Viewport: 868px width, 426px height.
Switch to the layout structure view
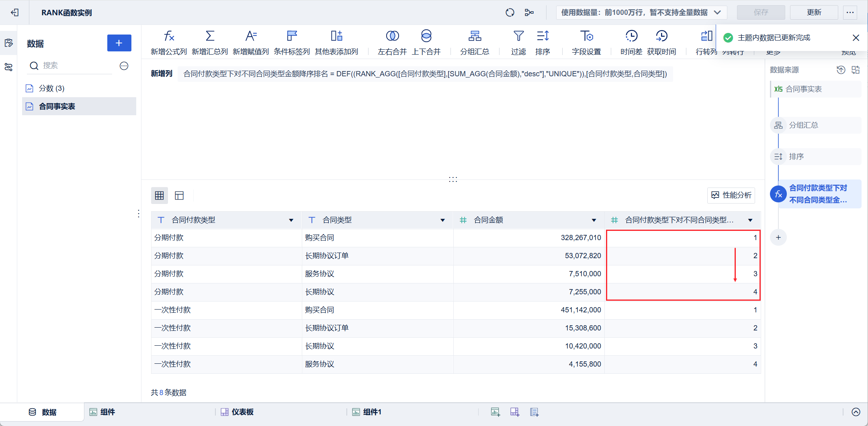tap(179, 196)
